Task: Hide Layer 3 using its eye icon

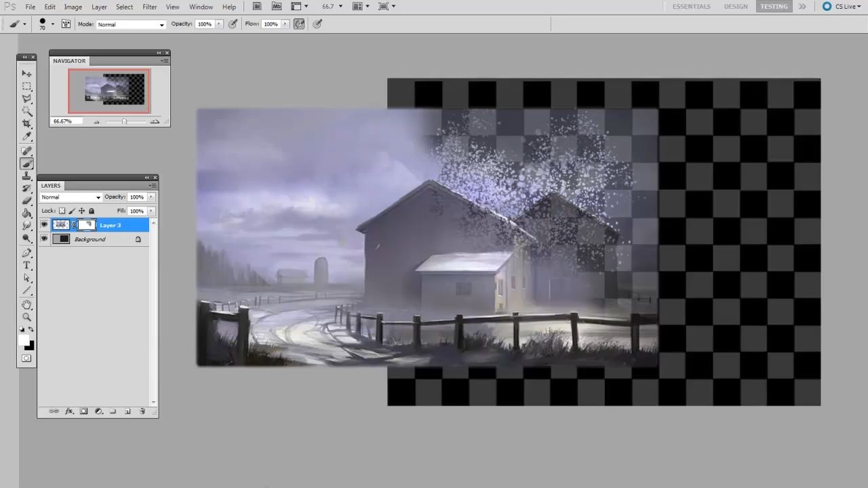Action: pos(45,225)
